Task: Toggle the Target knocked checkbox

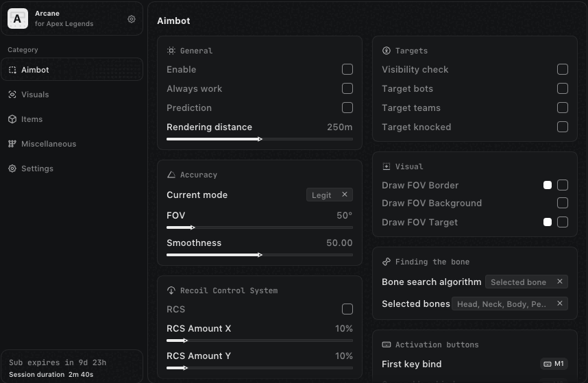Action: (x=563, y=127)
